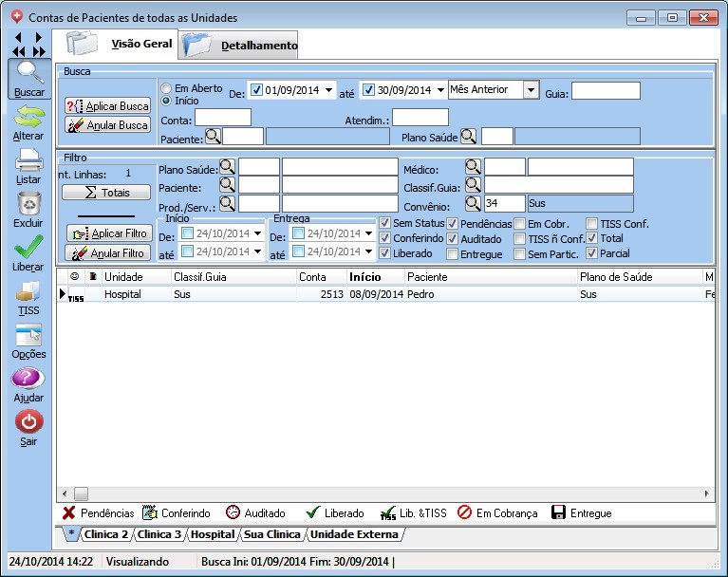Screen dimensions: 728x577
Task: Toggle the Sem Status checkbox
Action: 384,224
